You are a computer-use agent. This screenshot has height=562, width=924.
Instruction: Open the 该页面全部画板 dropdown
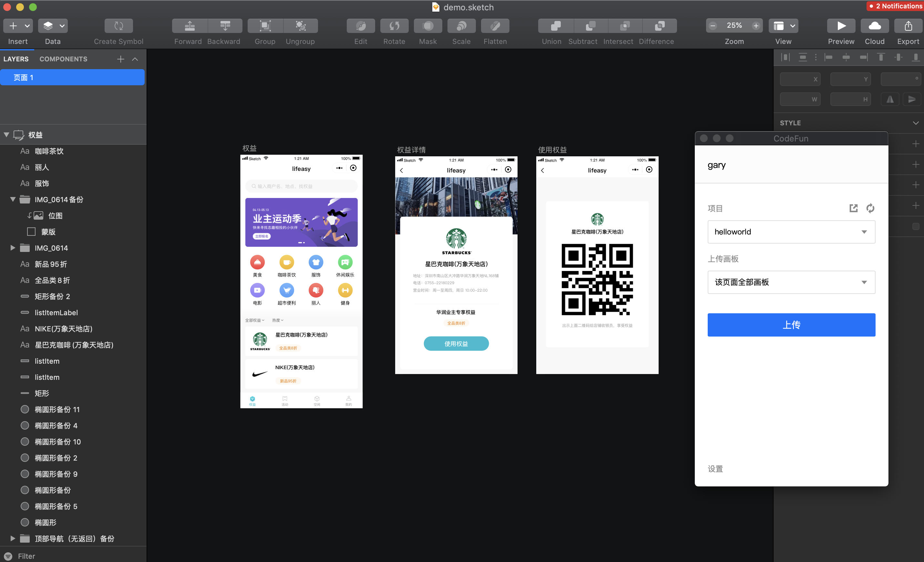pyautogui.click(x=791, y=282)
